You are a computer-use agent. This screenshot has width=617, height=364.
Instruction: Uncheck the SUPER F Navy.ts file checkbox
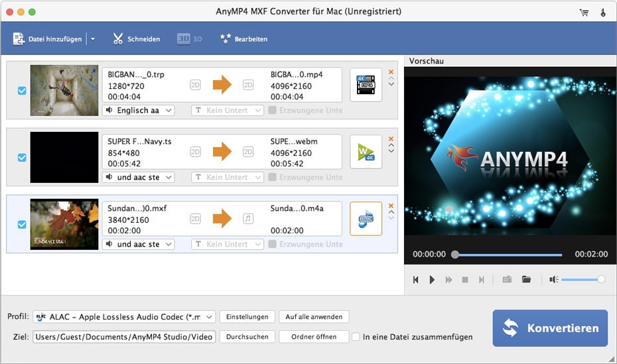tap(22, 157)
